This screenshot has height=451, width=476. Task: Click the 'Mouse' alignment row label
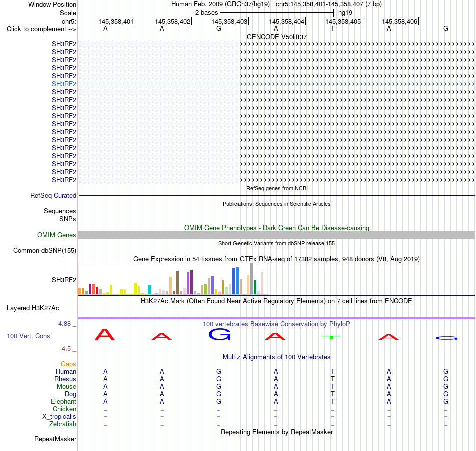(66, 387)
